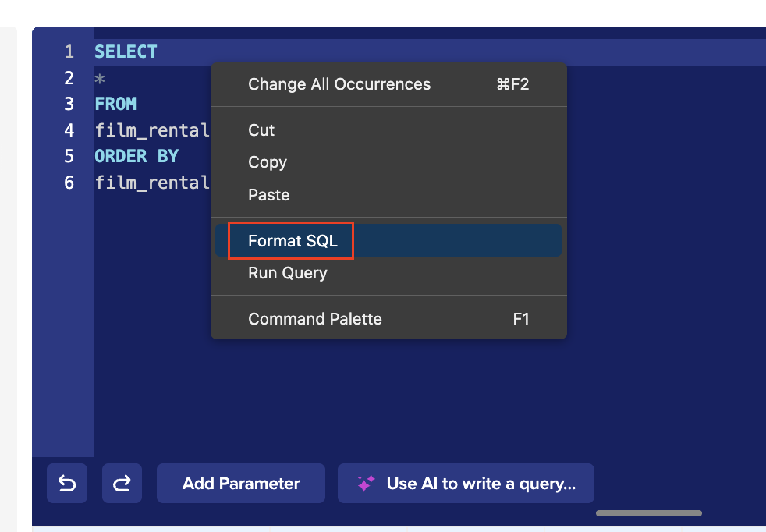Click the undo arrow button
The width and height of the screenshot is (766, 532).
click(67, 484)
